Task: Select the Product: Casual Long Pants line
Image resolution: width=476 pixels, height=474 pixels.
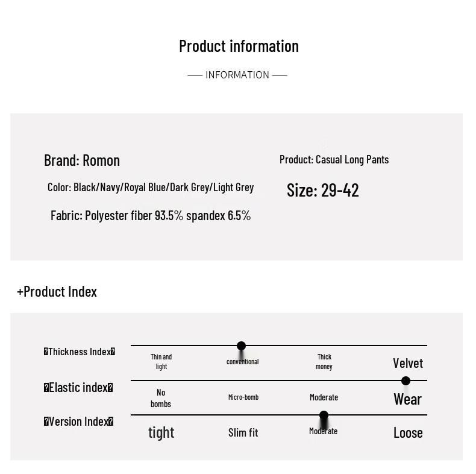Action: point(334,160)
